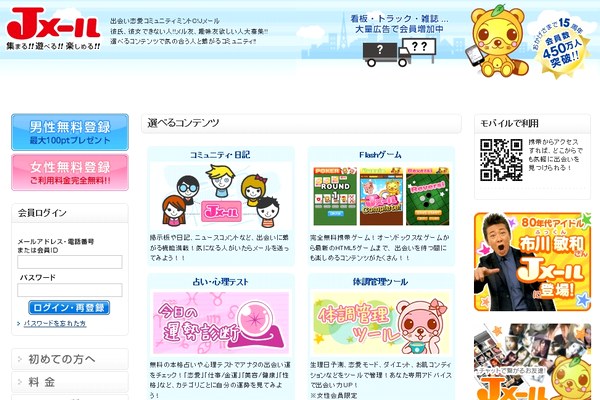The image size is (600, 400).
Task: Open the コミュニティ・日記 illustration
Action: pyautogui.click(x=220, y=196)
